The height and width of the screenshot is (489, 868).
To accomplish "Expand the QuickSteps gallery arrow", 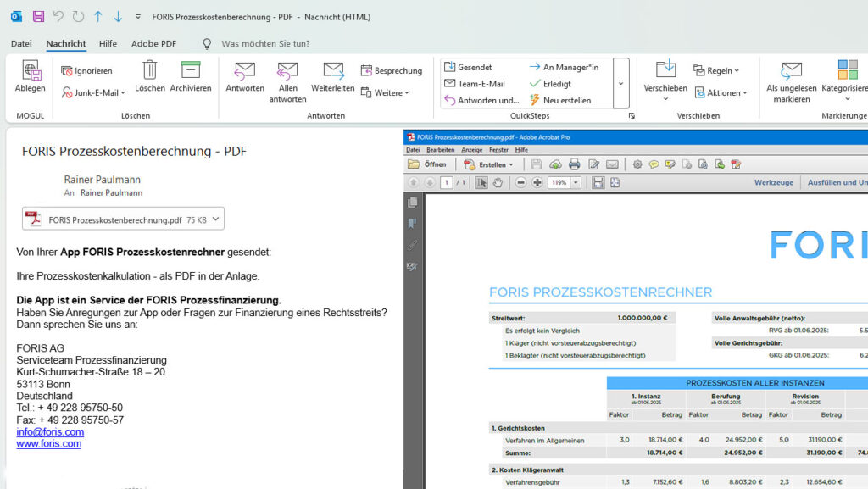I will click(621, 83).
